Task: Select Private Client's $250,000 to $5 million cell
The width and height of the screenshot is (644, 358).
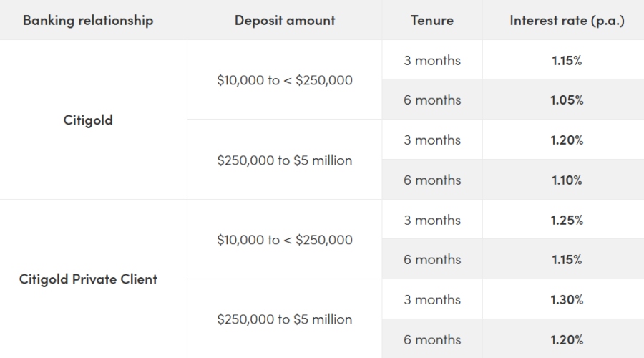Action: [x=285, y=319]
